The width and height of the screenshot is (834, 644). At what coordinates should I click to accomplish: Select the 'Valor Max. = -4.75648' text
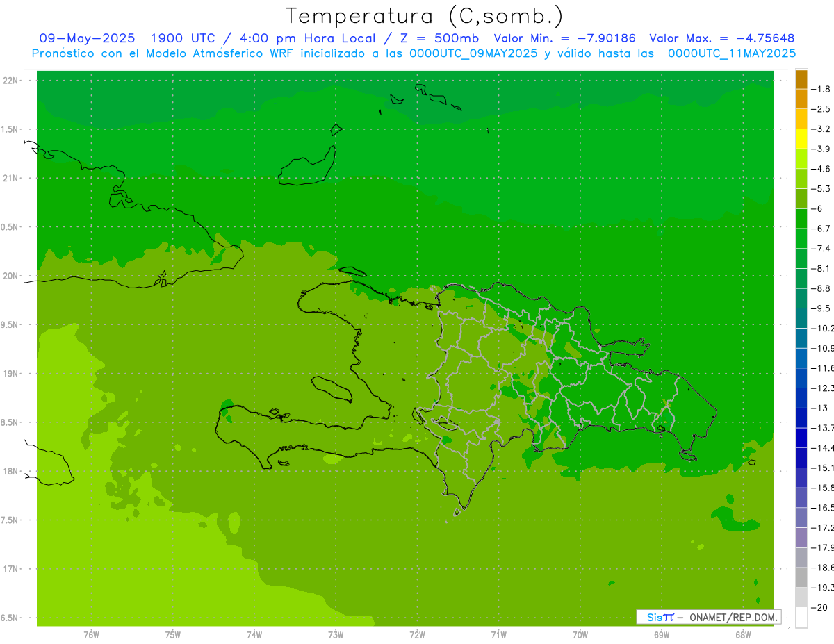point(722,38)
